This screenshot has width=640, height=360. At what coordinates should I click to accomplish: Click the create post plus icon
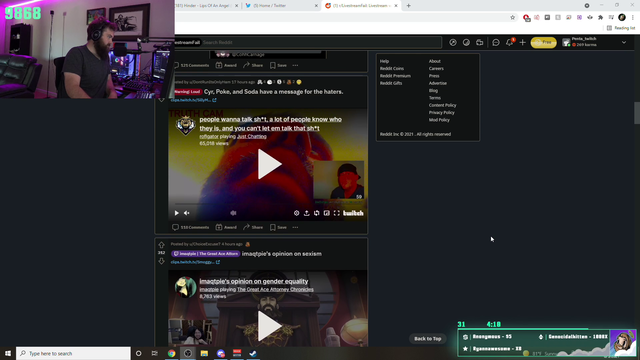(522, 42)
